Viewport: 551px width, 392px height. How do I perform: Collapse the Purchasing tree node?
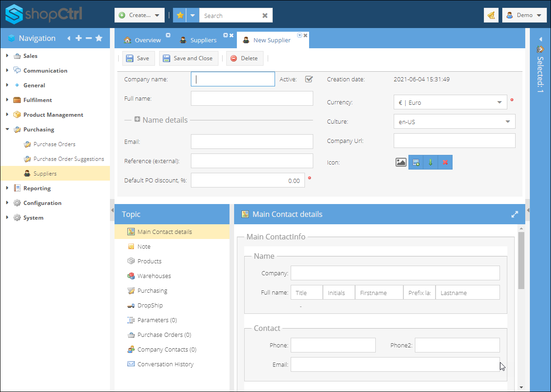pyautogui.click(x=7, y=129)
